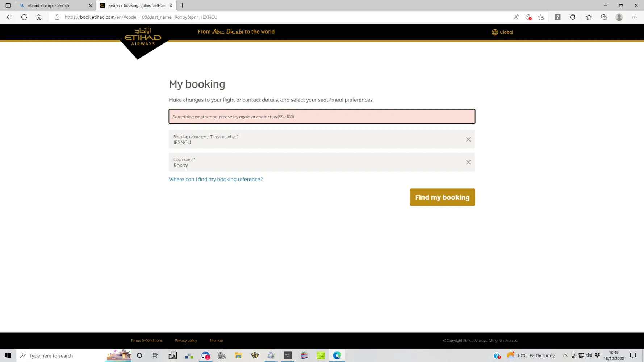Click the taskbar search box
Viewport: 644px width, 362px height.
(x=74, y=355)
